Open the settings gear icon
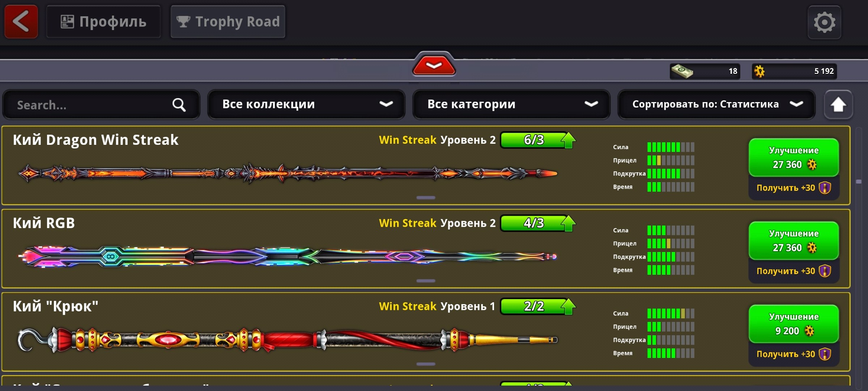Image resolution: width=868 pixels, height=391 pixels. [x=824, y=22]
